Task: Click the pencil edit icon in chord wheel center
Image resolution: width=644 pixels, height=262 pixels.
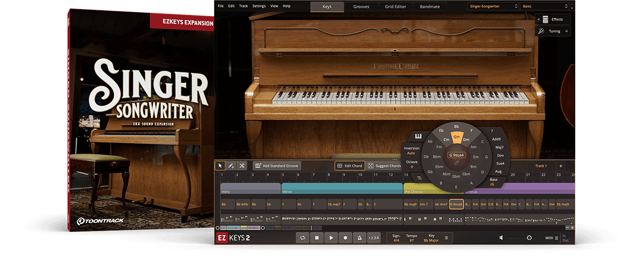Action: coord(456,163)
